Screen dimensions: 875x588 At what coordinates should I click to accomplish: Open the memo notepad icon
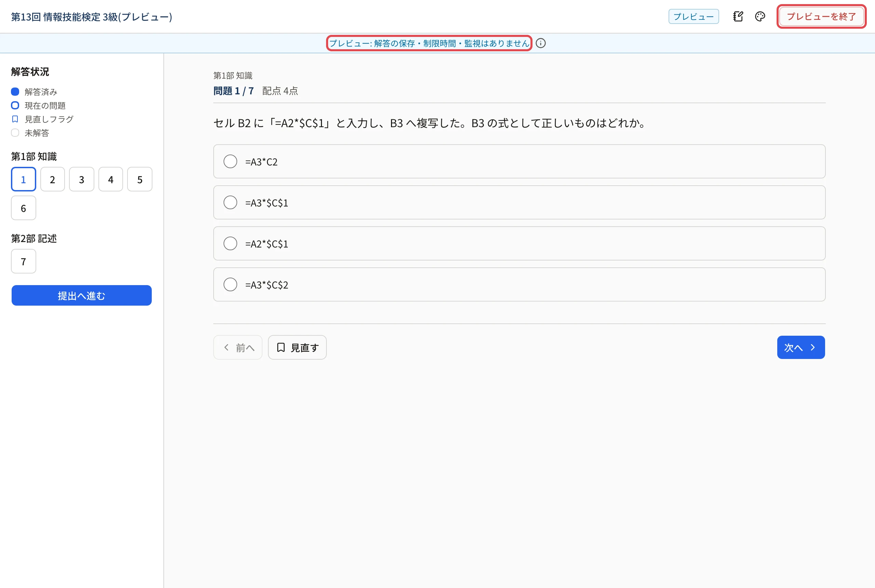click(x=738, y=16)
